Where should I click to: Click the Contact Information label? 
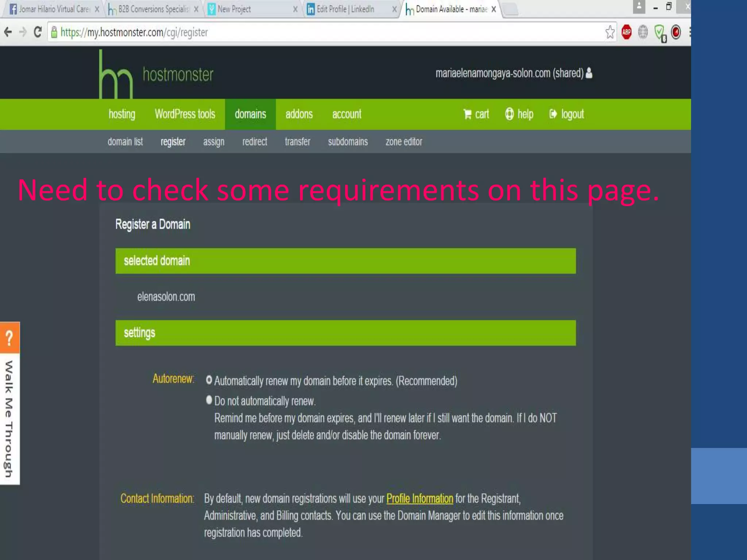tap(157, 498)
